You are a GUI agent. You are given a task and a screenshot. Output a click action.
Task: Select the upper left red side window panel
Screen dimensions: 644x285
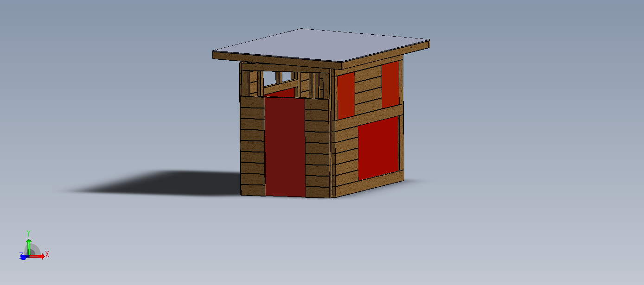click(x=346, y=95)
